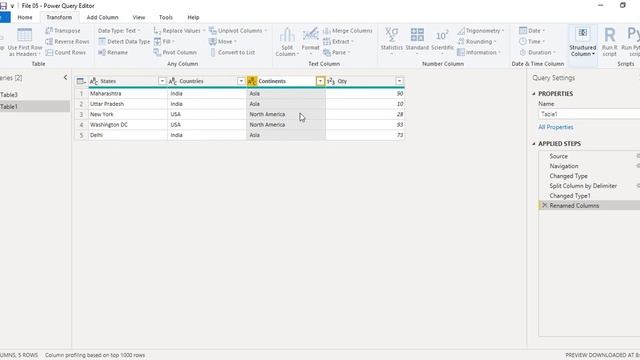Open the Standard number operations
Screen dimensions: 640x360
(417, 41)
